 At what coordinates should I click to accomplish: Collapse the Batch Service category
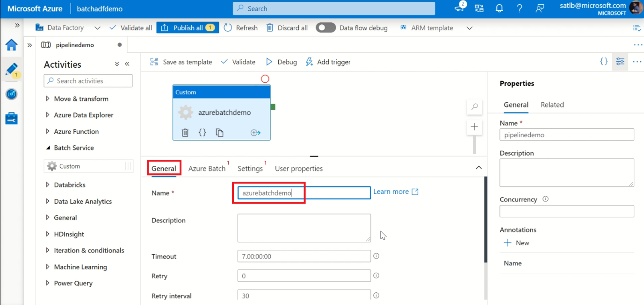(x=48, y=148)
